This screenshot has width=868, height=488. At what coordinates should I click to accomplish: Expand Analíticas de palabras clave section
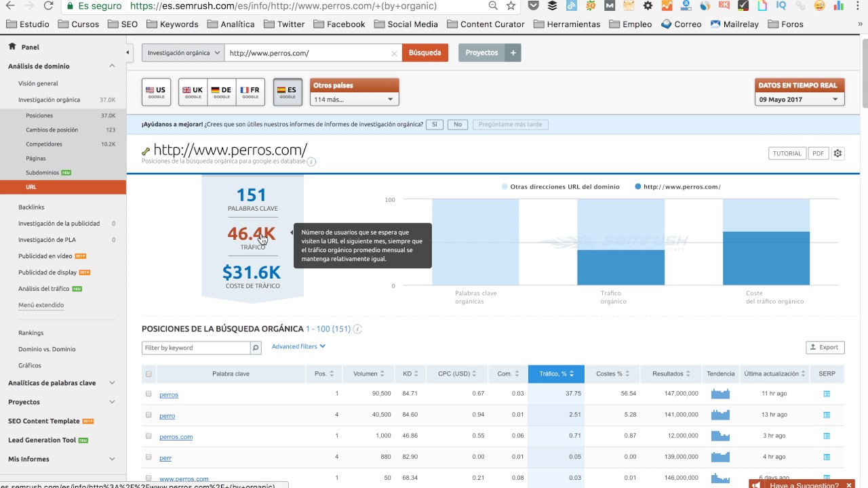(113, 383)
